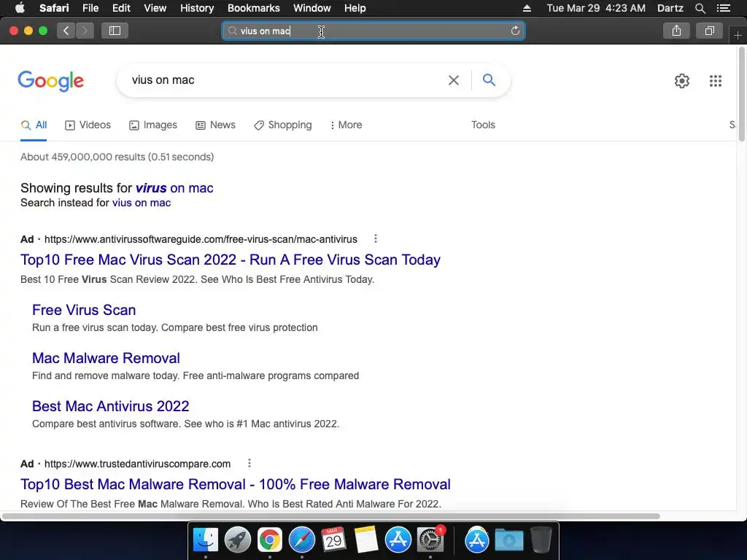Open 'Top10 Free Mac Virus Scan 2022' ad
The height and width of the screenshot is (560, 747).
point(230,260)
